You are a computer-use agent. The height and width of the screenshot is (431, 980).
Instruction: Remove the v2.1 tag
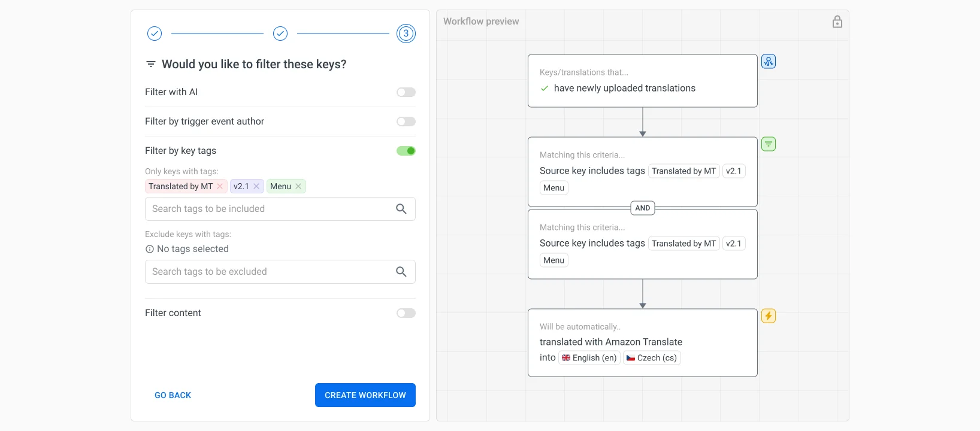[256, 187]
